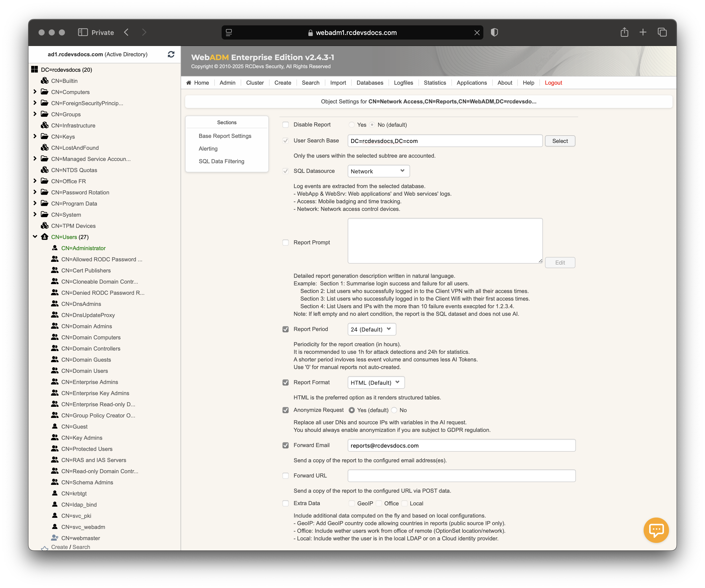The width and height of the screenshot is (705, 588).
Task: Expand the CN=System tree node
Action: [x=35, y=214]
